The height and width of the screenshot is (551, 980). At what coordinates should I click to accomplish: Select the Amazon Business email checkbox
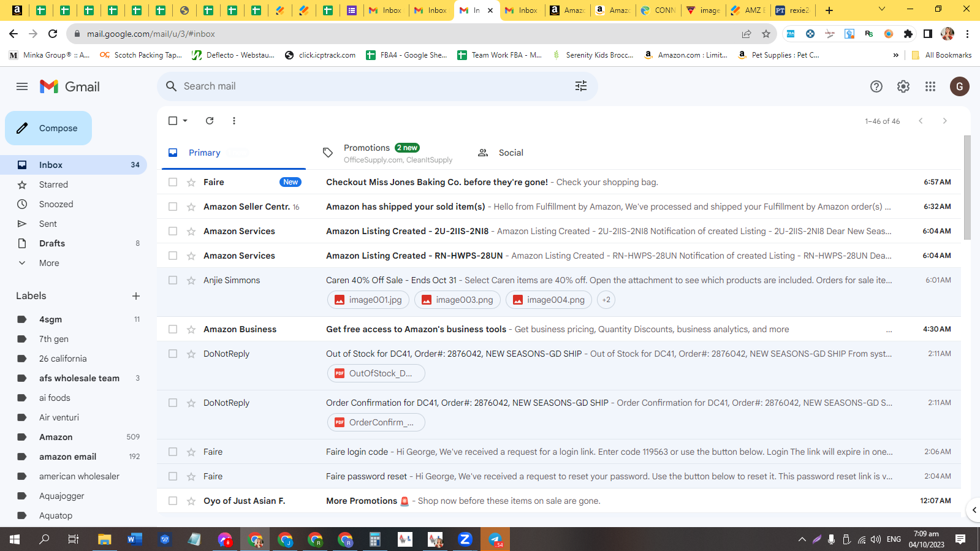coord(173,329)
